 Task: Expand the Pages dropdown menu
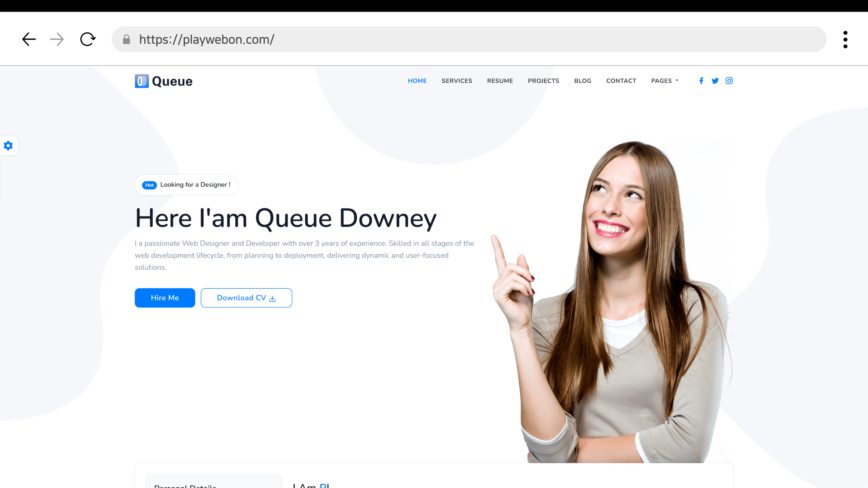664,81
